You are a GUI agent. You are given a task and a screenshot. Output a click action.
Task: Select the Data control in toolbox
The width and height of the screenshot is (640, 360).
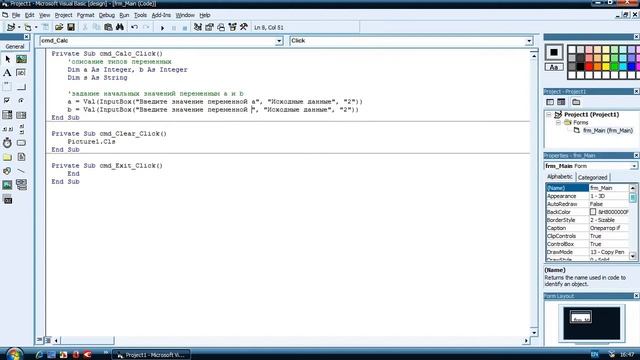[x=21, y=185]
